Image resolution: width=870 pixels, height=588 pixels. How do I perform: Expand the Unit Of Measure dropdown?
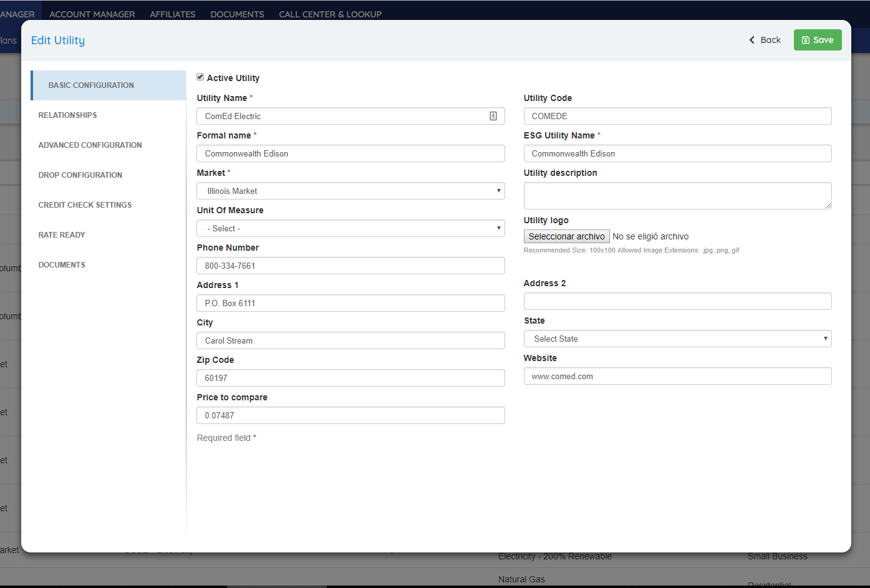350,228
